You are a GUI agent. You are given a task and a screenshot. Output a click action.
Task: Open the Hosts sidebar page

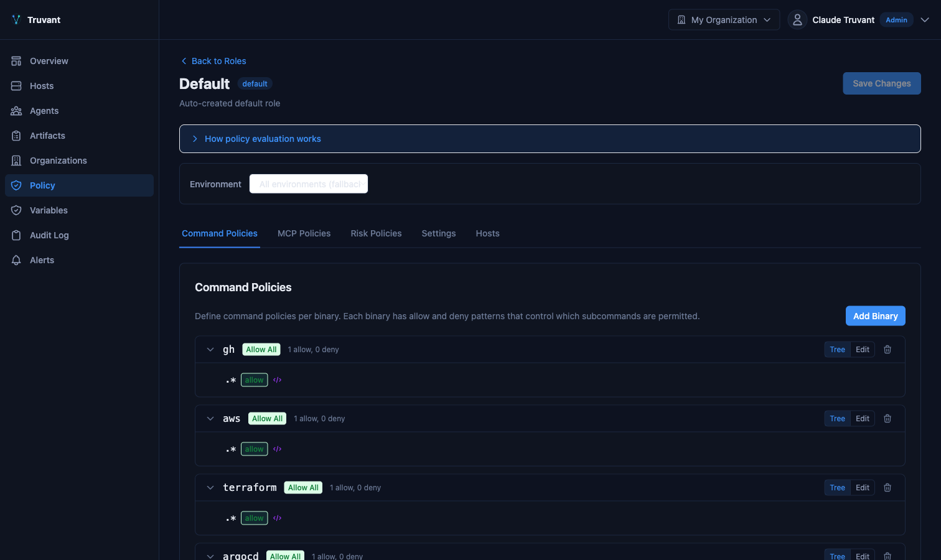(x=79, y=86)
